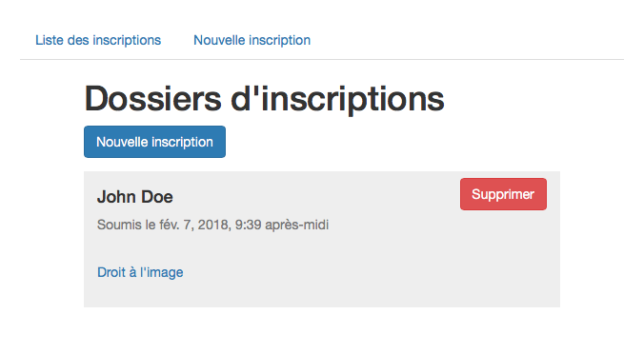Click the Soumis le submission date line
644x354 pixels.
(x=212, y=225)
